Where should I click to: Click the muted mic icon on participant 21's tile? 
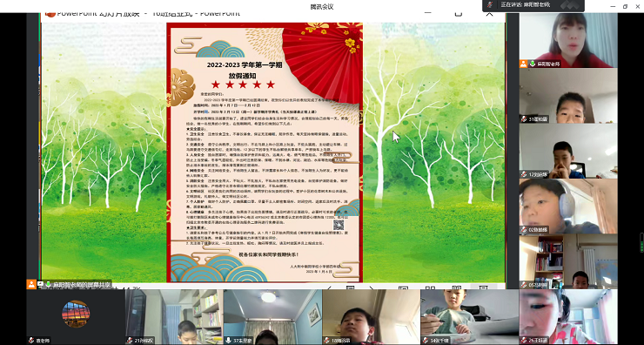click(x=130, y=341)
